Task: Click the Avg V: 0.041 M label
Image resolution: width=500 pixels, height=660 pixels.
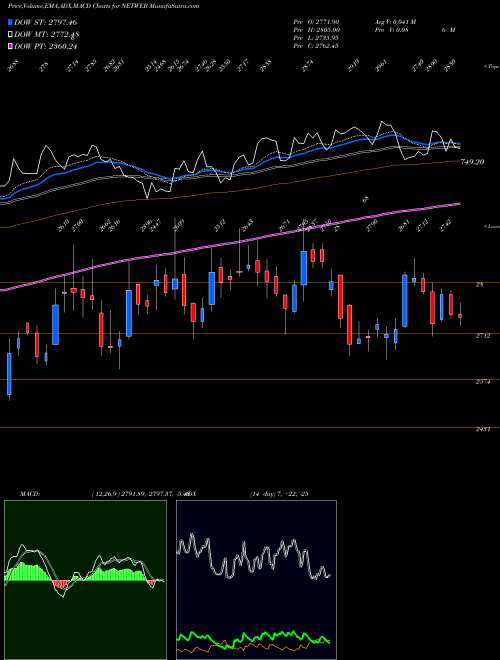Action: pos(394,21)
